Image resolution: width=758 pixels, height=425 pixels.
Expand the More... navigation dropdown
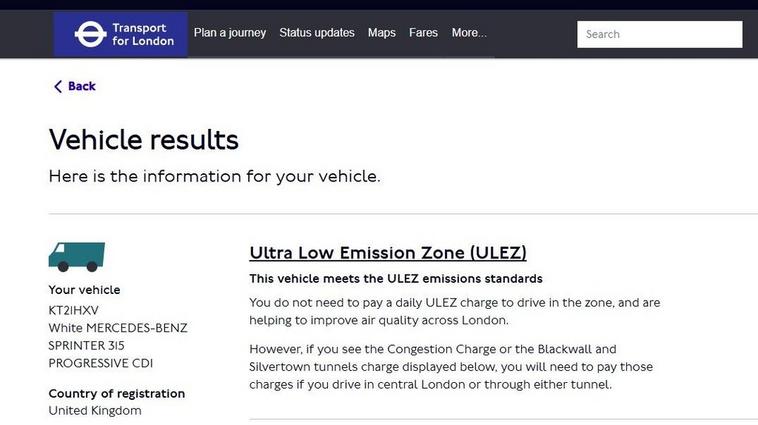click(x=469, y=33)
